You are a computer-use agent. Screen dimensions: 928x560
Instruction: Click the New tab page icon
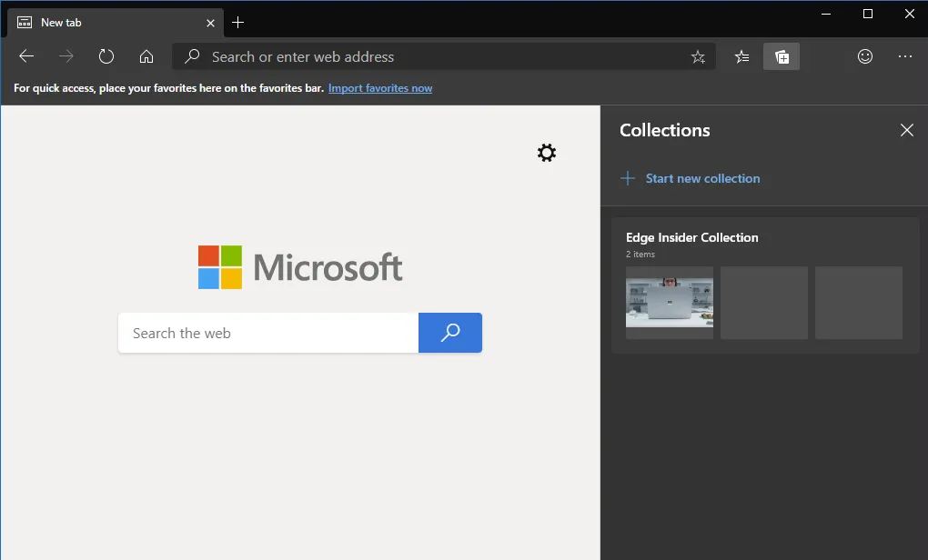tap(25, 23)
